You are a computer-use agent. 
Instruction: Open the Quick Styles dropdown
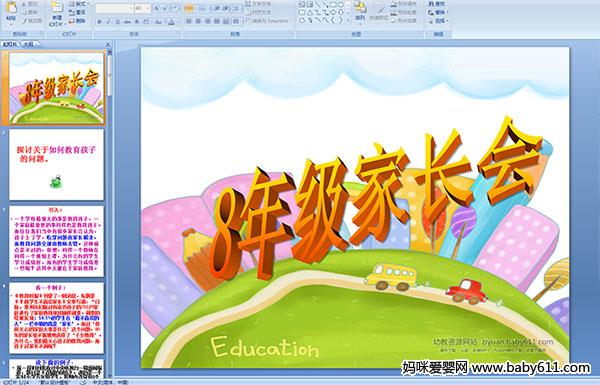coord(379,11)
